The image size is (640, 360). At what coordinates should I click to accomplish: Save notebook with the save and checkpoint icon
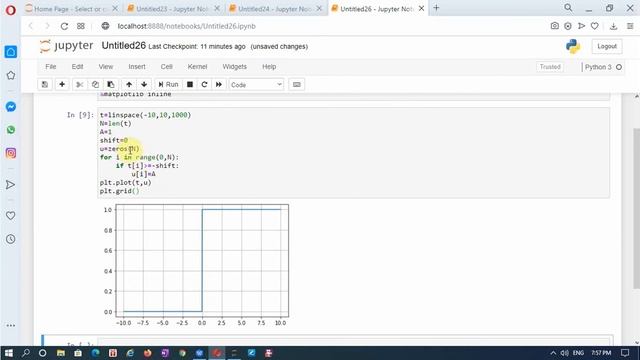click(x=44, y=84)
